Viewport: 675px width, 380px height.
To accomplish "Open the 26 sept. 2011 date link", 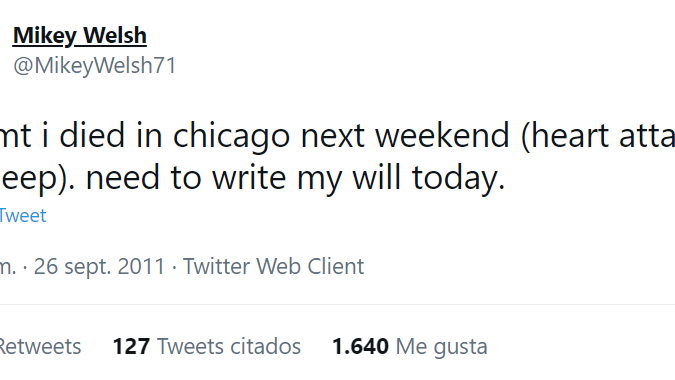I will click(99, 266).
